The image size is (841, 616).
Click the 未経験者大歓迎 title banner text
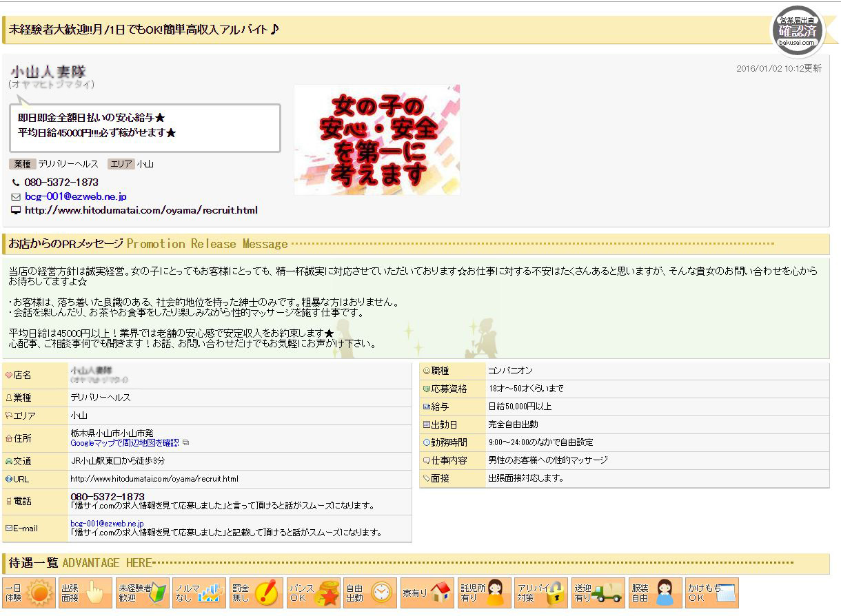143,30
